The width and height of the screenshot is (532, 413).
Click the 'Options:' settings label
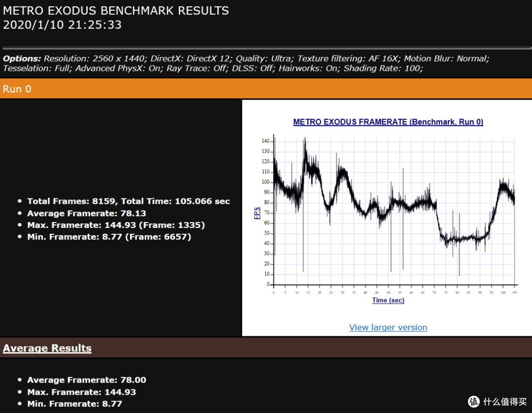coord(22,59)
